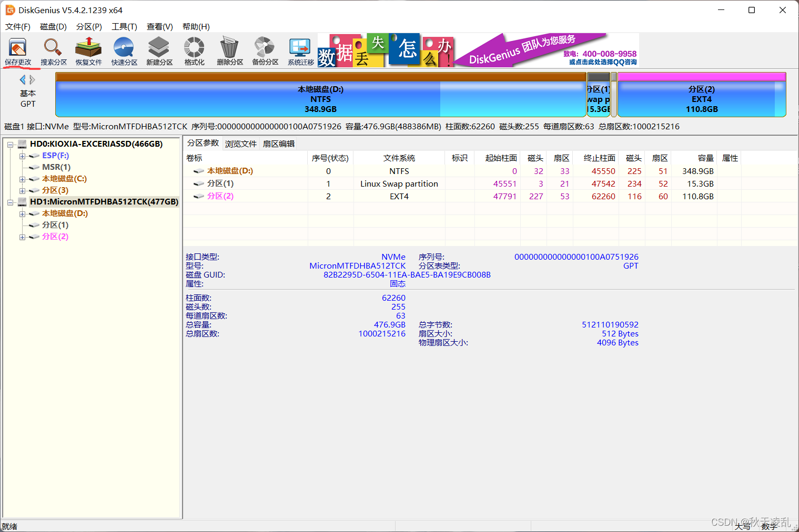Click the "4096 Bytes" physical sector size value
Image resolution: width=799 pixels, height=532 pixels.
click(618, 343)
